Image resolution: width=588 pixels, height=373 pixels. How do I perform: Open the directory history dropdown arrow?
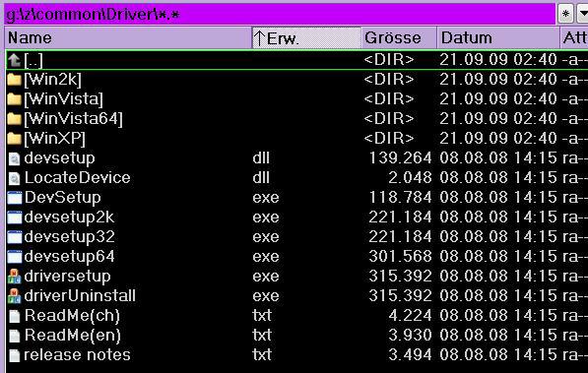[x=582, y=14]
